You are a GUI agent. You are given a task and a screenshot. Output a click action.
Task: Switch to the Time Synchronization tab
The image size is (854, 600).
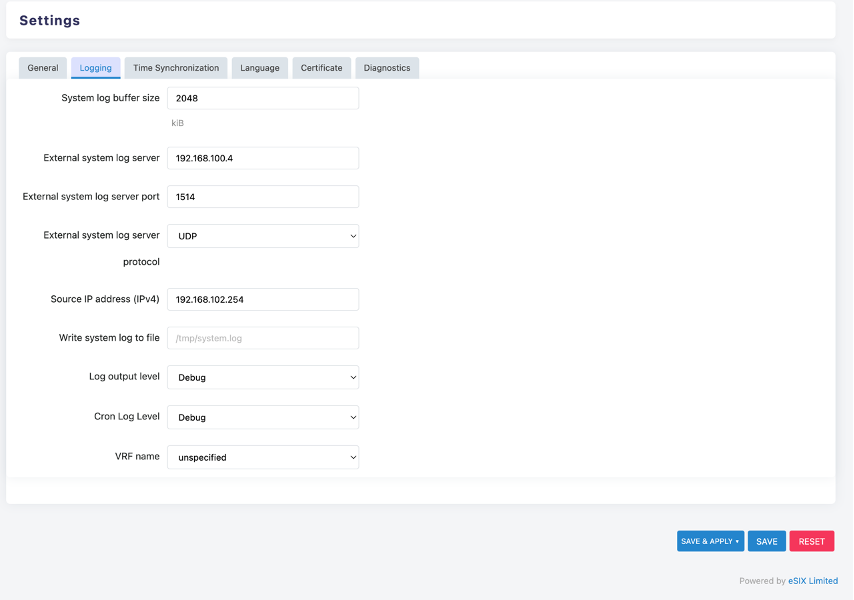coord(175,67)
